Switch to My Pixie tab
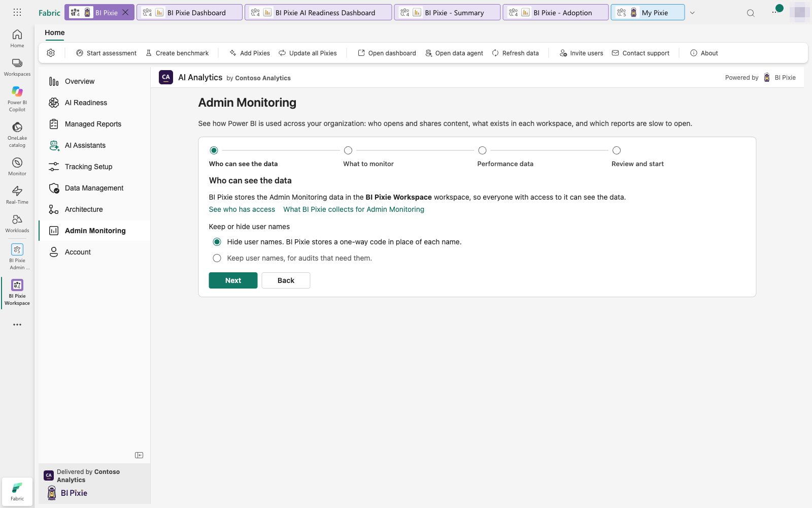The width and height of the screenshot is (812, 508). (x=648, y=12)
